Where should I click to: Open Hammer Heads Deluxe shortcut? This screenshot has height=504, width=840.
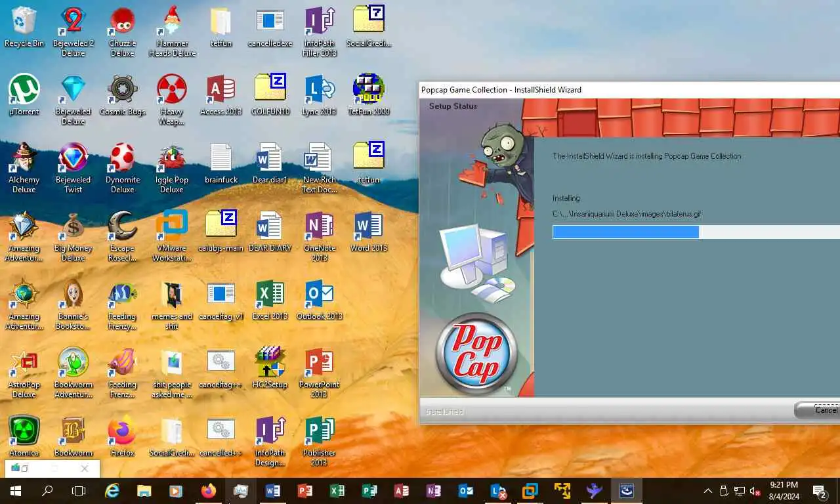point(172,31)
